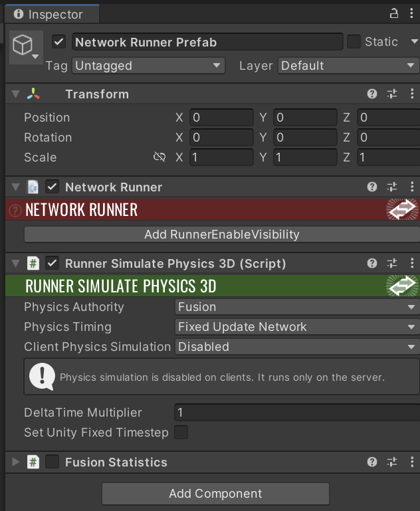Open Transform component presets
This screenshot has width=420, height=511.
click(392, 94)
